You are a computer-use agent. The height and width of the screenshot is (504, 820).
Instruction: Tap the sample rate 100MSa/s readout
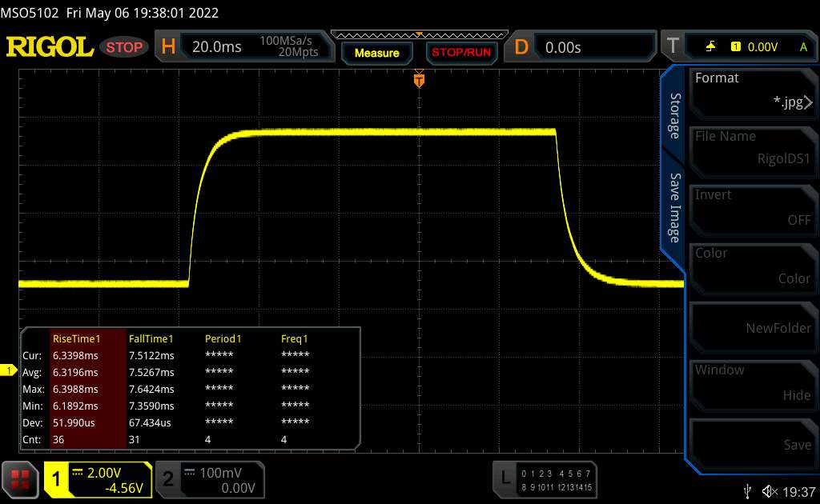coord(286,41)
